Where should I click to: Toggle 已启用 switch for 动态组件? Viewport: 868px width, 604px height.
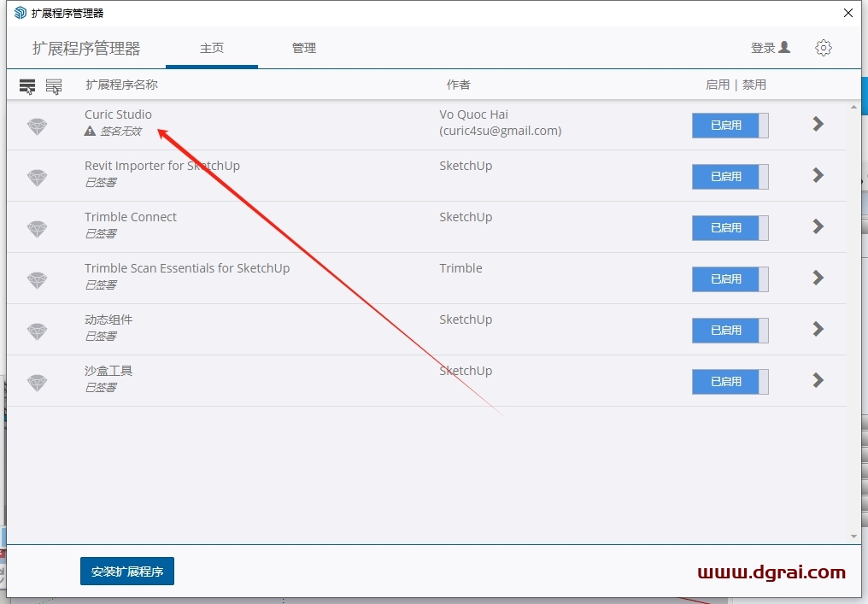click(730, 330)
